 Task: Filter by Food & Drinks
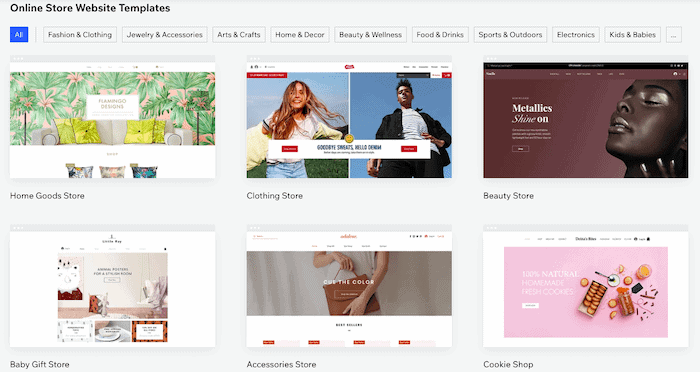pos(440,35)
